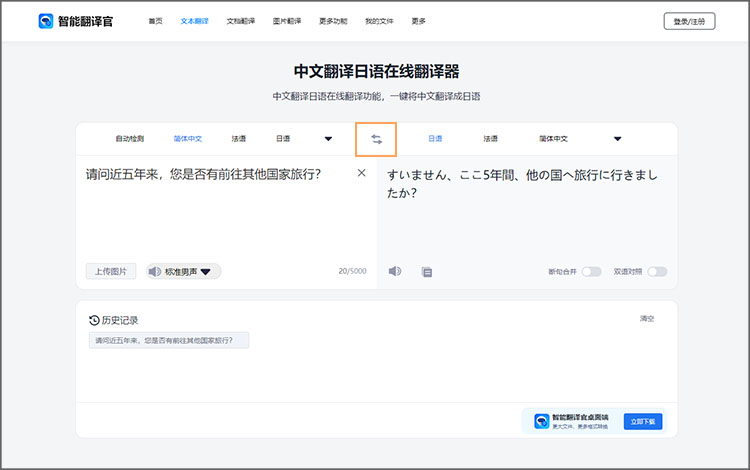
Task: Expand source language list dropdown arrow
Action: pos(328,139)
